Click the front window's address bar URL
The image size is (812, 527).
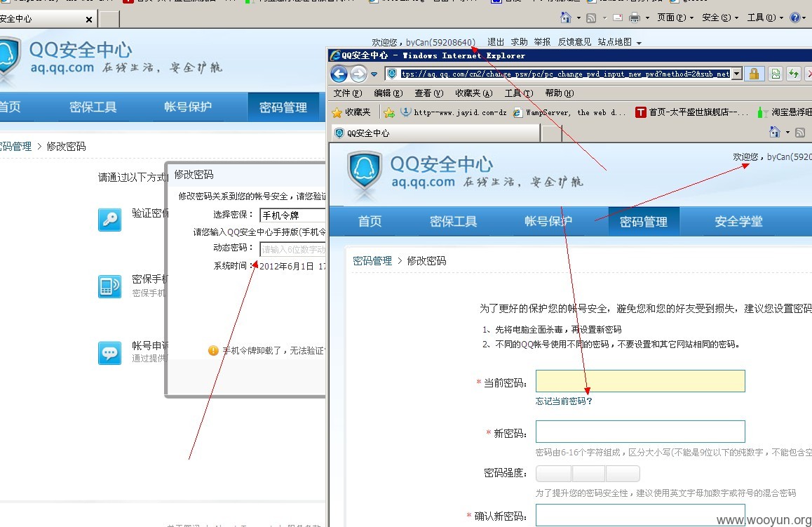coord(565,74)
